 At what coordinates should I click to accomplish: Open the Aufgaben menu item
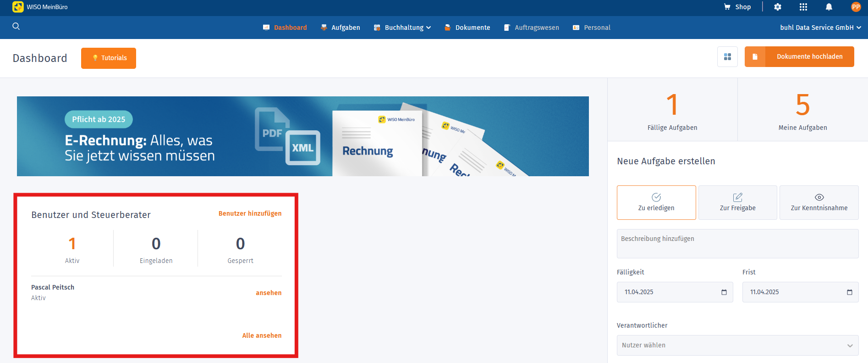pos(341,28)
